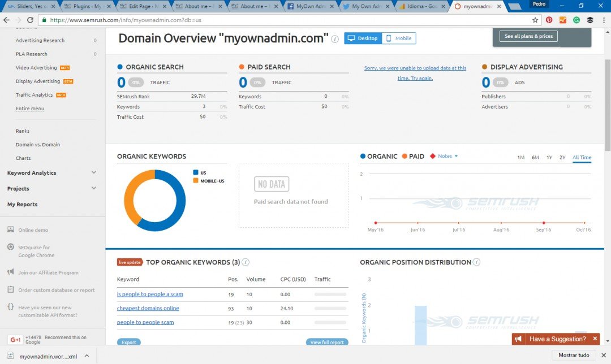Open Display Advertising in sidebar
This screenshot has height=364, width=611.
(37, 81)
